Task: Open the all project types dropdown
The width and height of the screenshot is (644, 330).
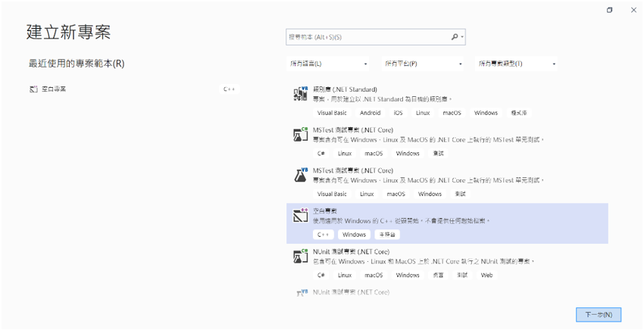Action: (x=516, y=64)
